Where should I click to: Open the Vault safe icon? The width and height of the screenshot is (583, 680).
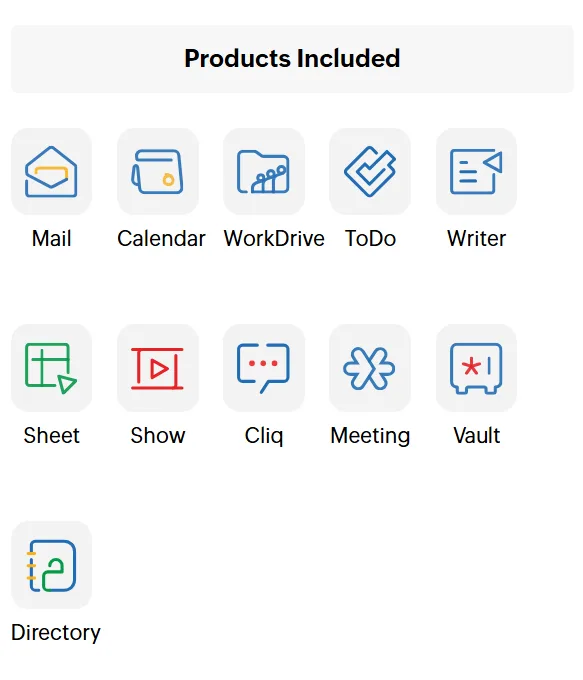[x=476, y=368]
